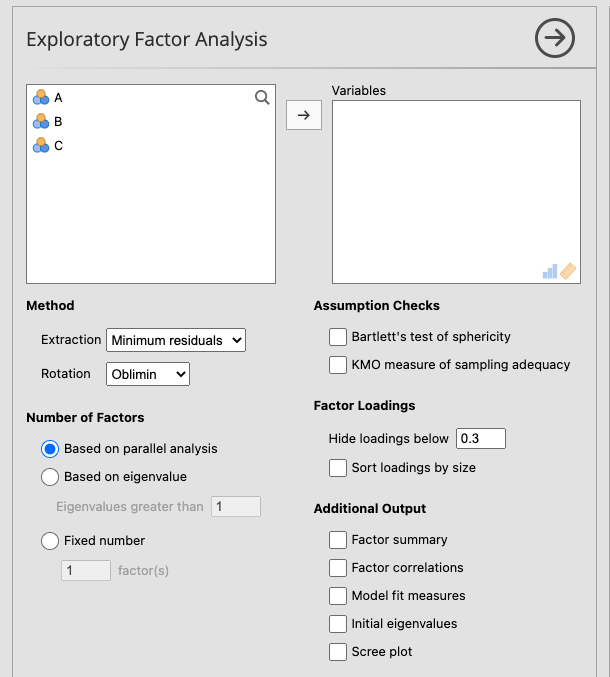Enable the Scree plot output
The width and height of the screenshot is (610, 677).
coord(338,652)
